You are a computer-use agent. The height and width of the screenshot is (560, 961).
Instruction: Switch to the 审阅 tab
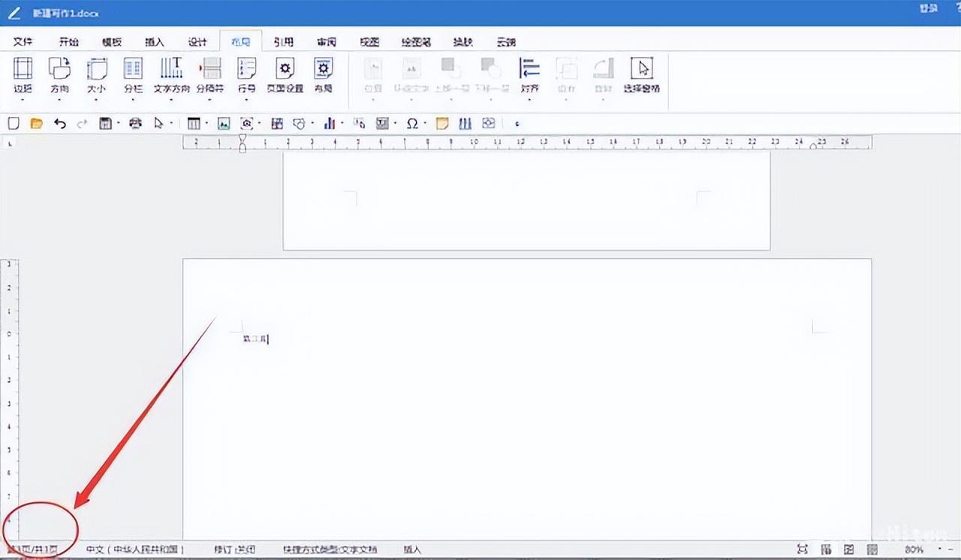[x=327, y=42]
